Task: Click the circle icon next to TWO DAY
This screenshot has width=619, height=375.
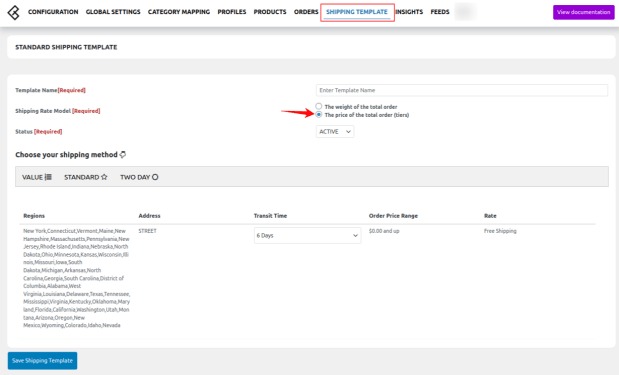Action: click(x=155, y=177)
